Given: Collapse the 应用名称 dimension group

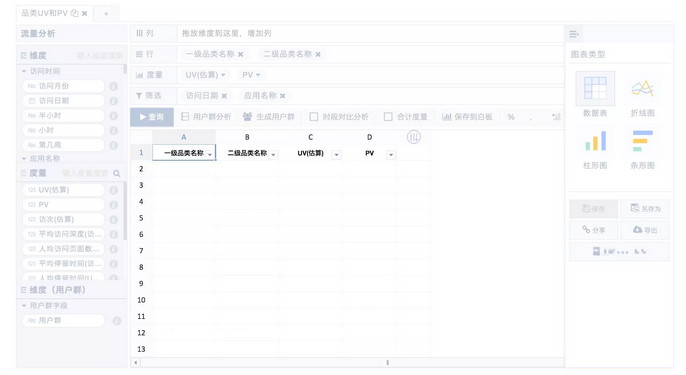Looking at the screenshot, I should [24, 158].
